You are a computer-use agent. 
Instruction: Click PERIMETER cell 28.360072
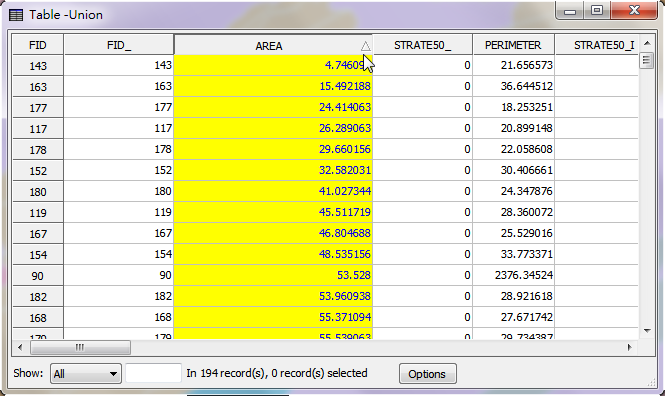click(514, 212)
